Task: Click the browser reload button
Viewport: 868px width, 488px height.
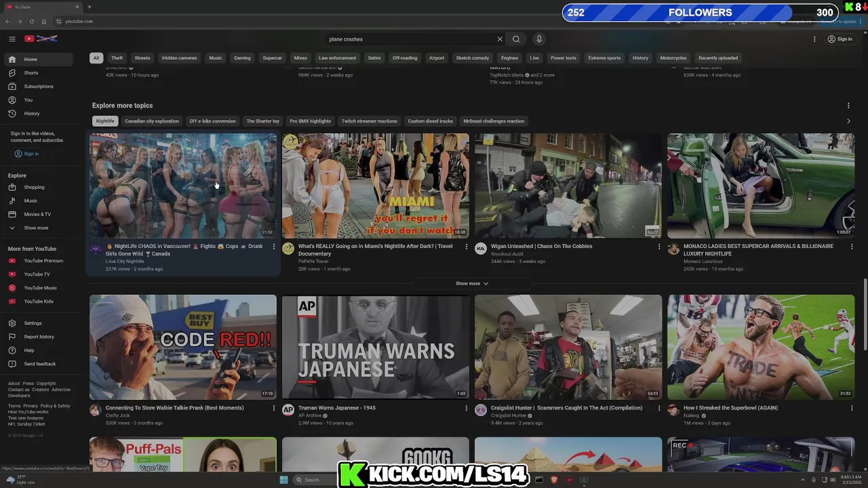Action: (x=31, y=22)
